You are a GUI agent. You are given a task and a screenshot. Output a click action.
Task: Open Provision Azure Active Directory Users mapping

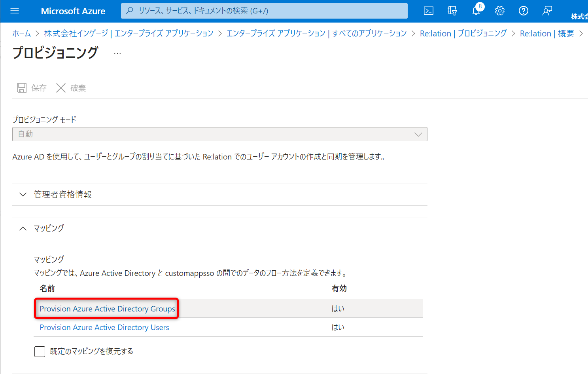click(x=104, y=327)
